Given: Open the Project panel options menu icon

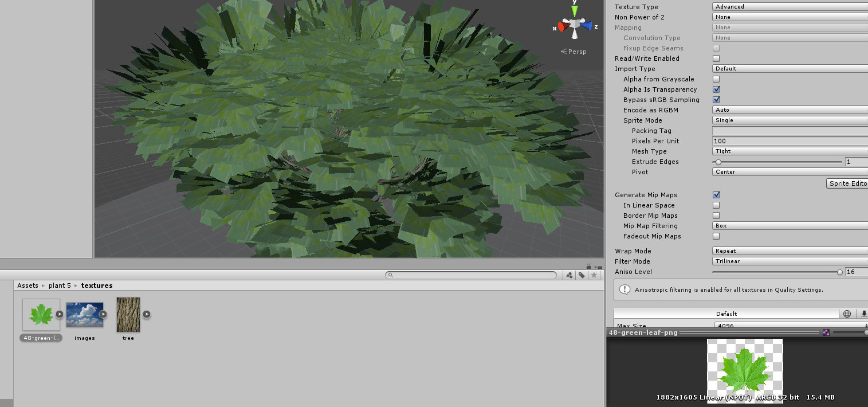Looking at the screenshot, I should point(598,267).
